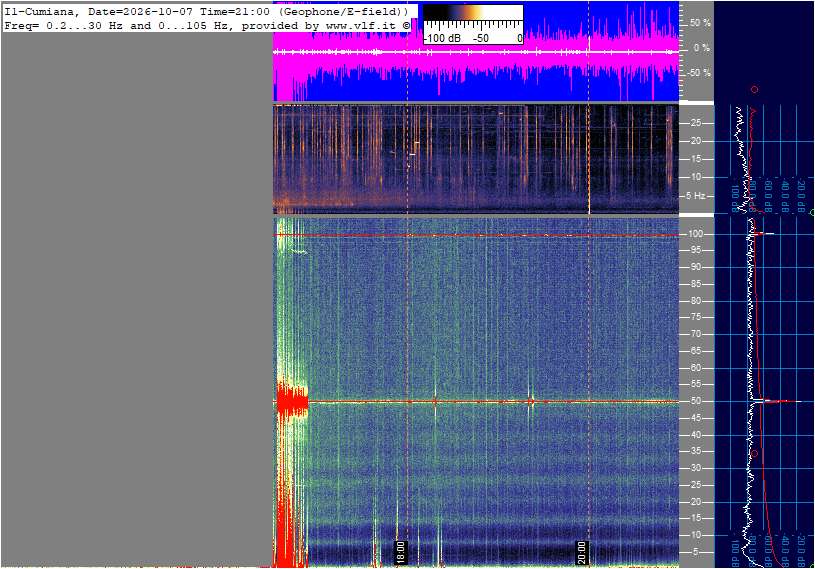Click the 85 label on lower frequency axis

coord(695,284)
